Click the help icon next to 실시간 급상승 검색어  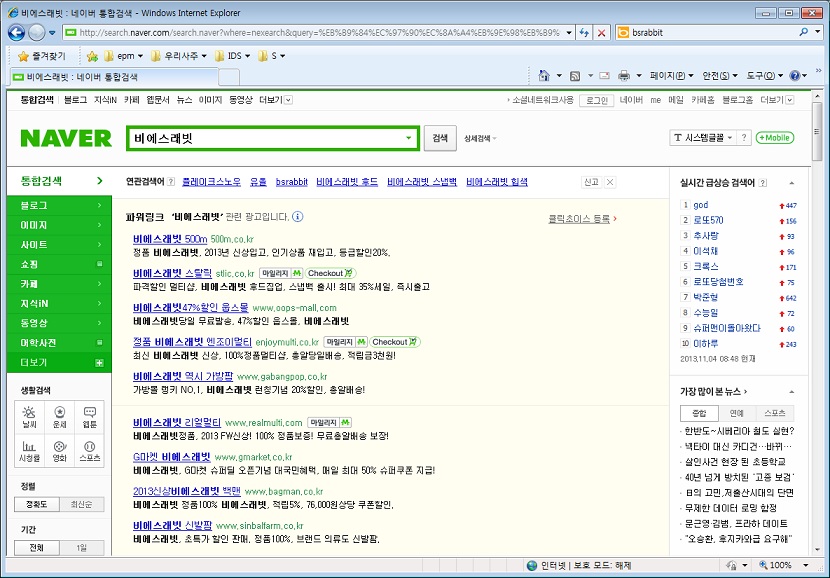tap(763, 183)
